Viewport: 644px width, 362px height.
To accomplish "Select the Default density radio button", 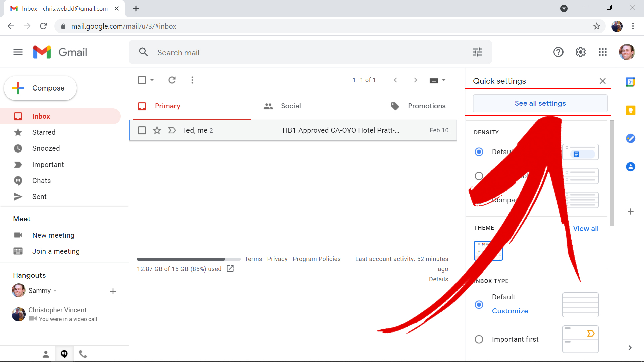I will click(479, 152).
